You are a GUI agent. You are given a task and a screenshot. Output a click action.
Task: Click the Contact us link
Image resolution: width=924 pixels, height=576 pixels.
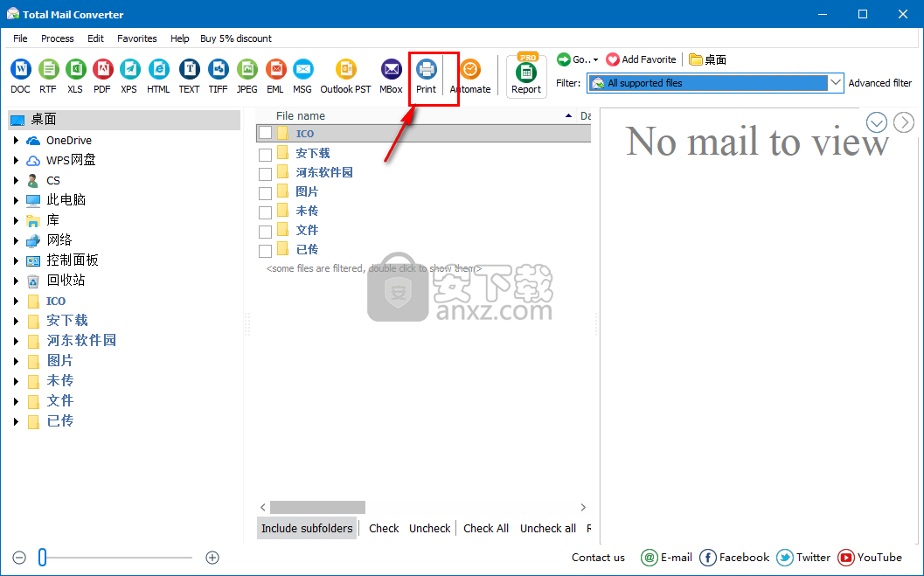(x=598, y=557)
